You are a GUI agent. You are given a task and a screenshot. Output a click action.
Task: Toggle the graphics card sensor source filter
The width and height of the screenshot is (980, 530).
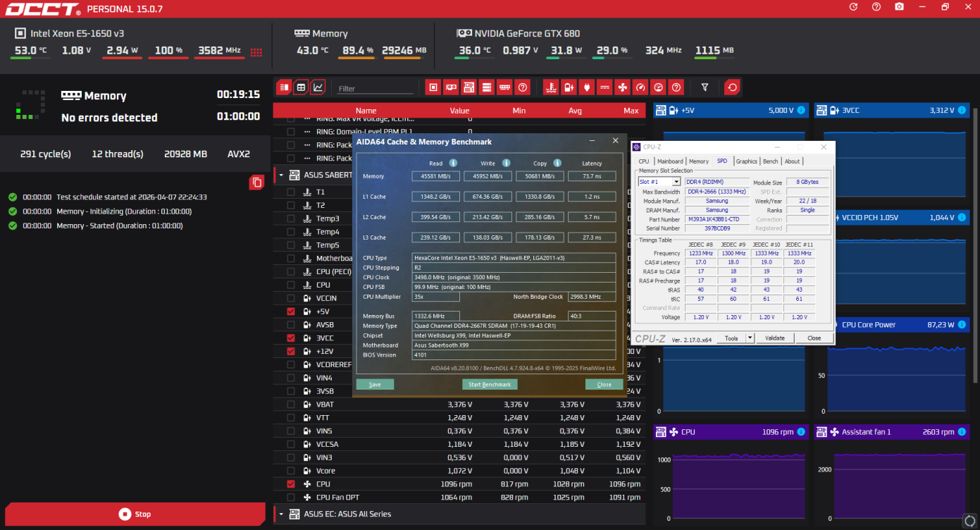(x=451, y=87)
